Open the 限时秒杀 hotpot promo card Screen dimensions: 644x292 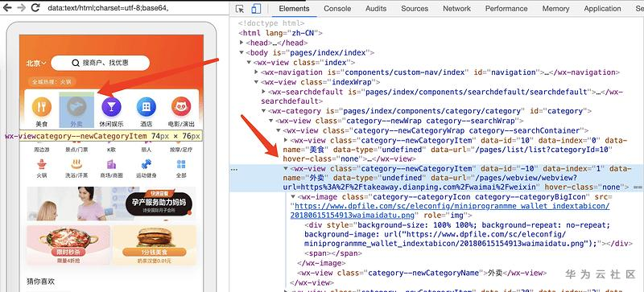68,245
